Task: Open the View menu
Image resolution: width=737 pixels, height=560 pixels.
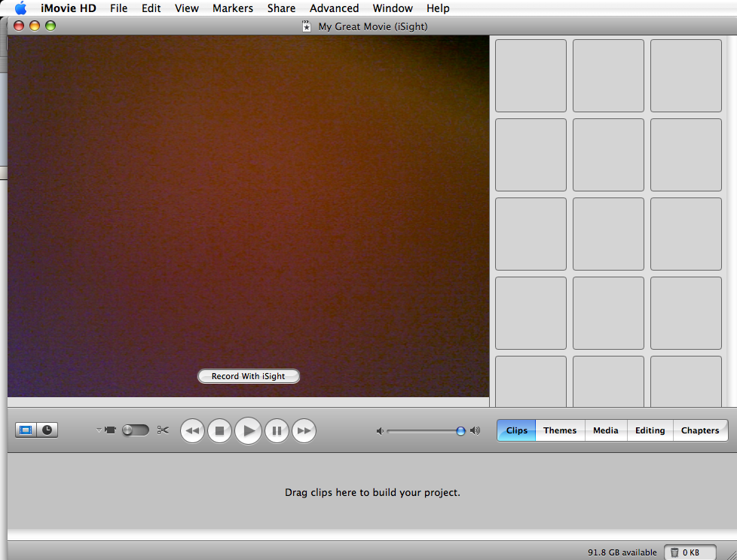Action: point(187,8)
